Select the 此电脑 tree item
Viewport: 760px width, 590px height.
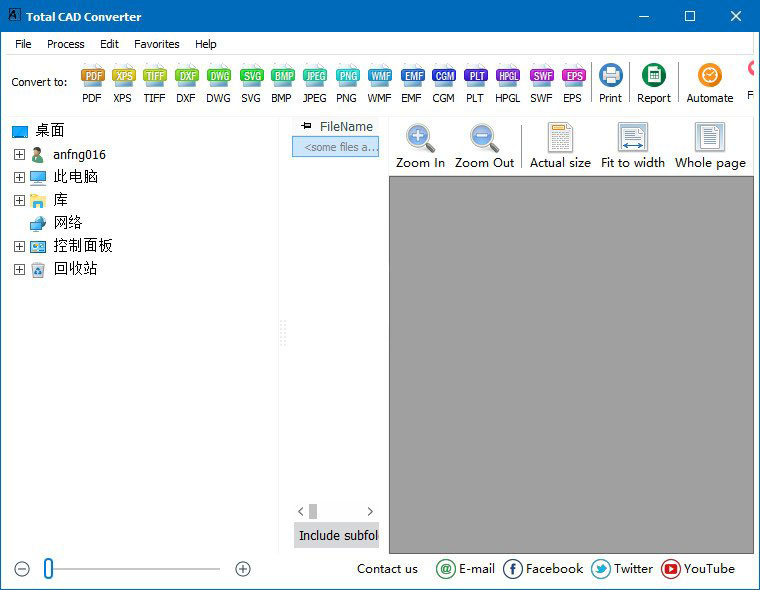pos(64,177)
